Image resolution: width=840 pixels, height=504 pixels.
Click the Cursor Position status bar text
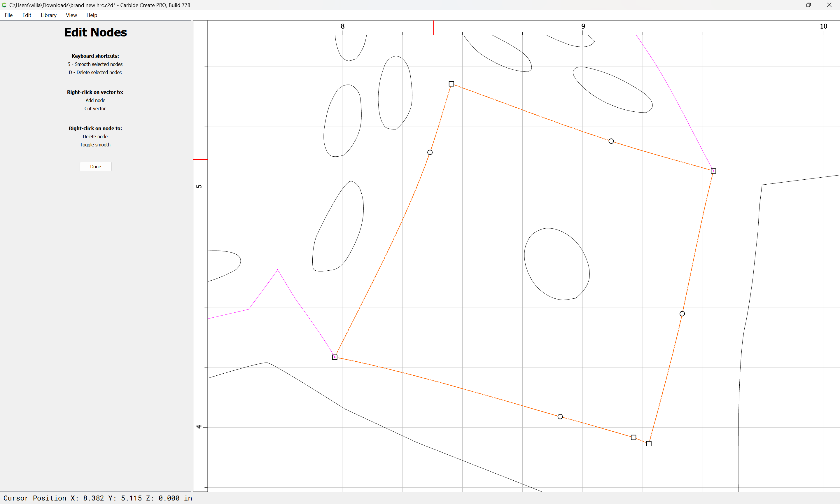98,498
